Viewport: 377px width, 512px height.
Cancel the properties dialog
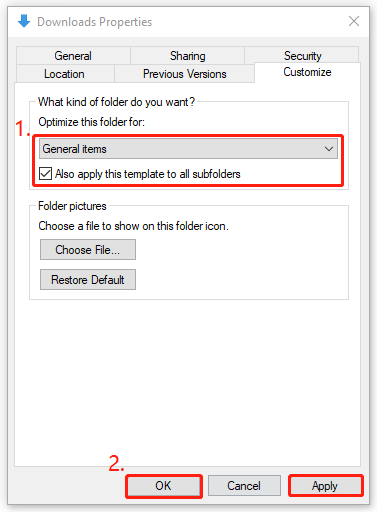pos(244,486)
